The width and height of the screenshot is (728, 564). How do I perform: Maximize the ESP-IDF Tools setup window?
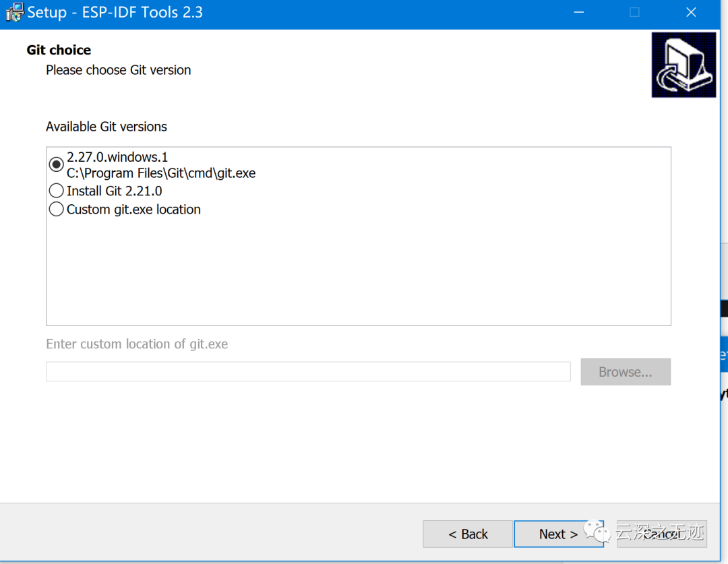click(634, 12)
